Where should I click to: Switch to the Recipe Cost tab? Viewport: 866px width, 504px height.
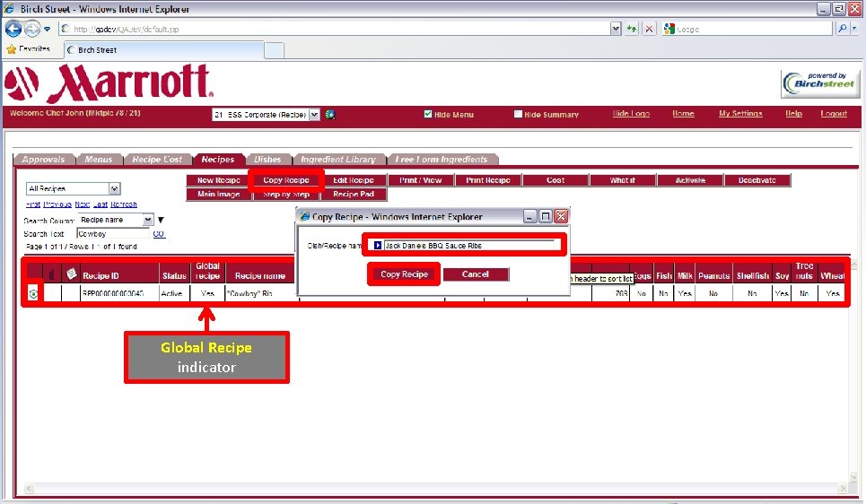tap(157, 159)
